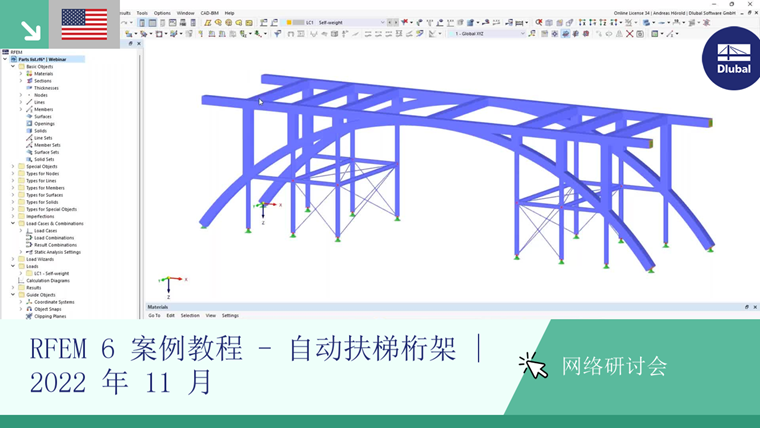Go to next load case arrow
This screenshot has height=428, width=760.
click(396, 22)
